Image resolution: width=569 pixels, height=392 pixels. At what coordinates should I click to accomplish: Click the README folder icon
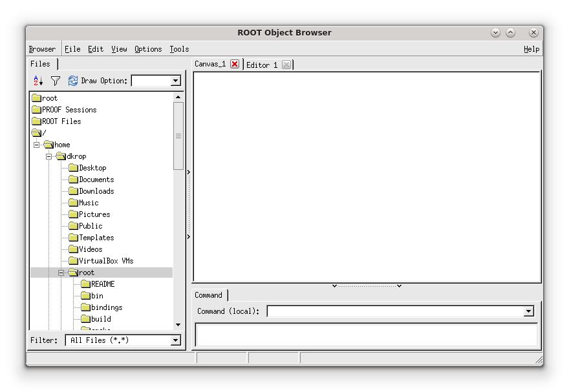pyautogui.click(x=85, y=284)
